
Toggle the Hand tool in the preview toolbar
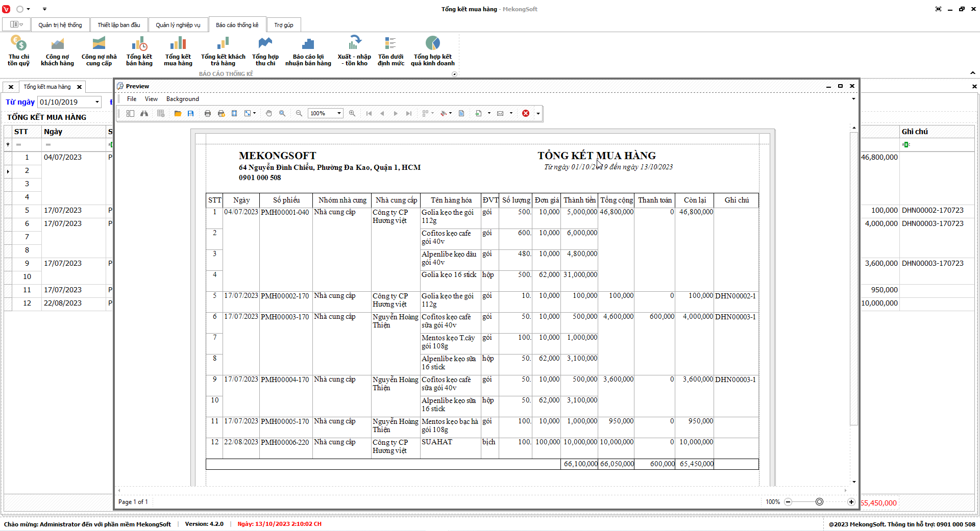click(269, 113)
